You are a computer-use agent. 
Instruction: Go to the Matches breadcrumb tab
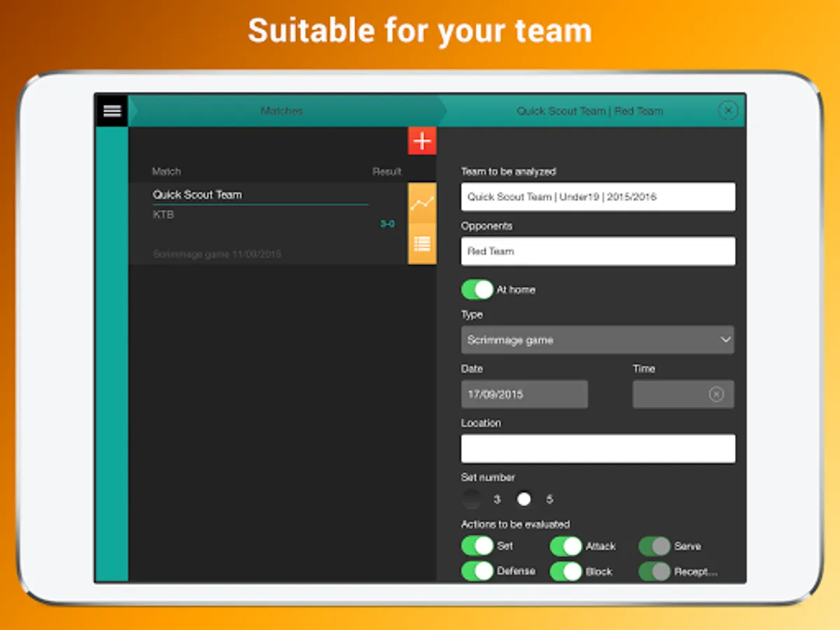click(x=282, y=111)
